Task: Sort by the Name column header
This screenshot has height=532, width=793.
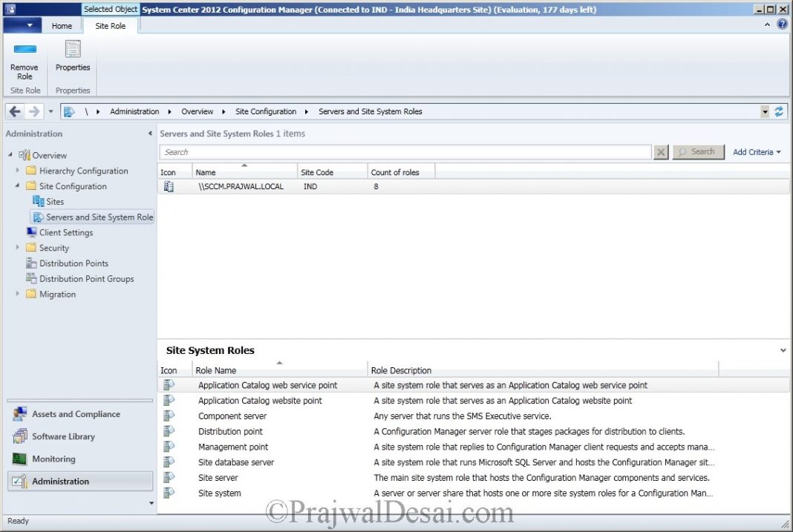Action: click(x=244, y=172)
